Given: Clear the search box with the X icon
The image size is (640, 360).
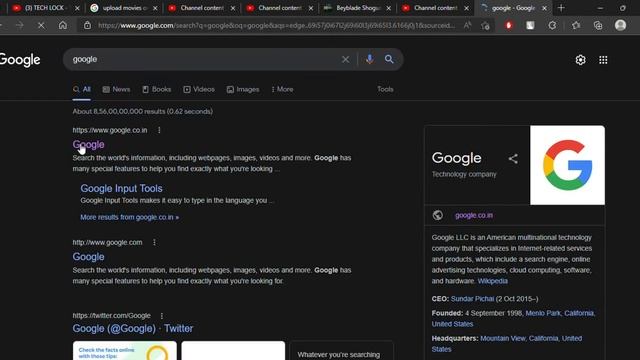Looking at the screenshot, I should [345, 60].
